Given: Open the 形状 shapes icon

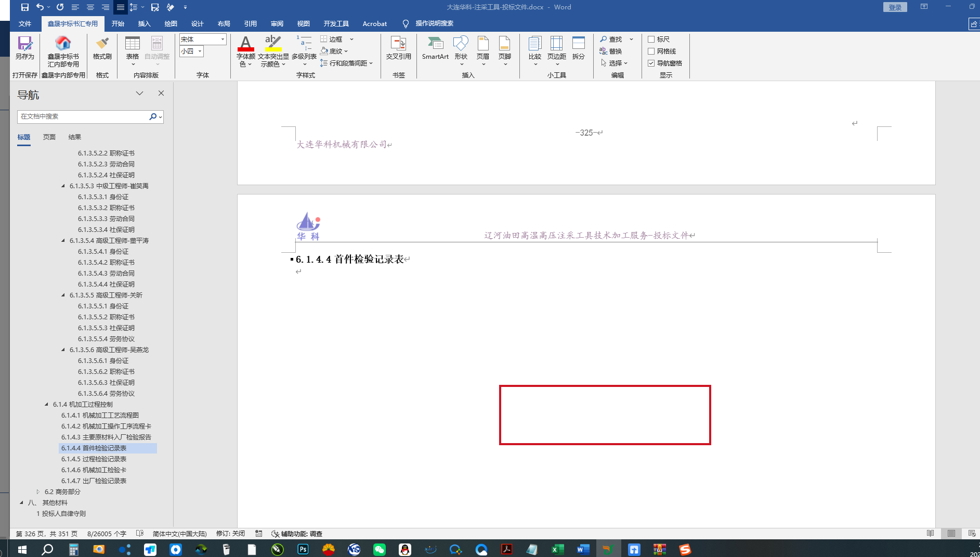Looking at the screenshot, I should pos(461,50).
